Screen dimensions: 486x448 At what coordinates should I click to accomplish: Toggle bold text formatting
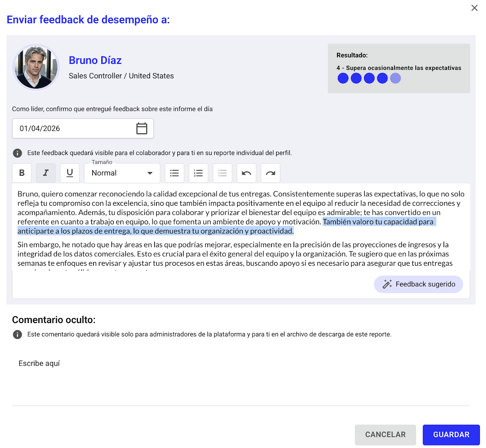tap(22, 173)
